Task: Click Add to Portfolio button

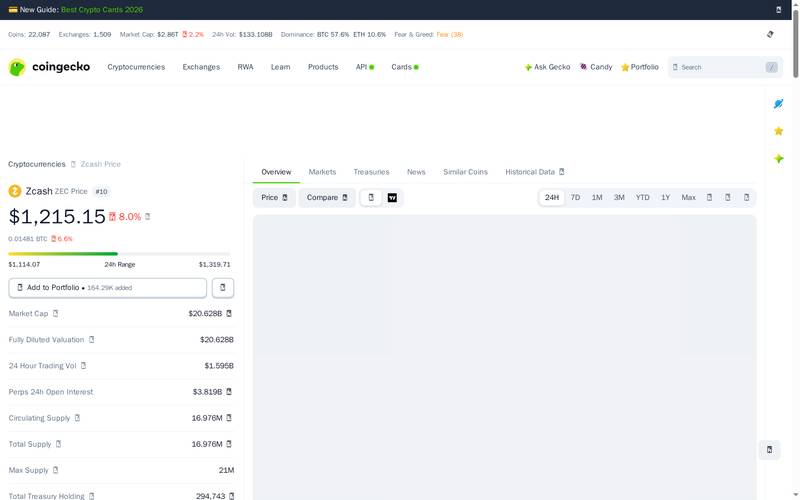Action: [108, 288]
